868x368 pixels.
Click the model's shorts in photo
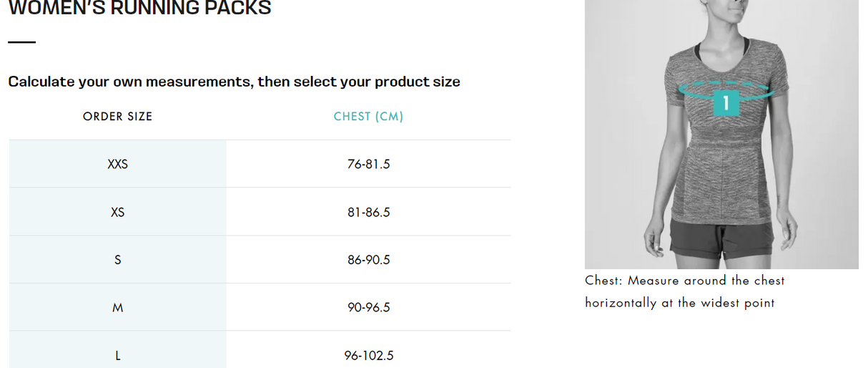point(722,241)
